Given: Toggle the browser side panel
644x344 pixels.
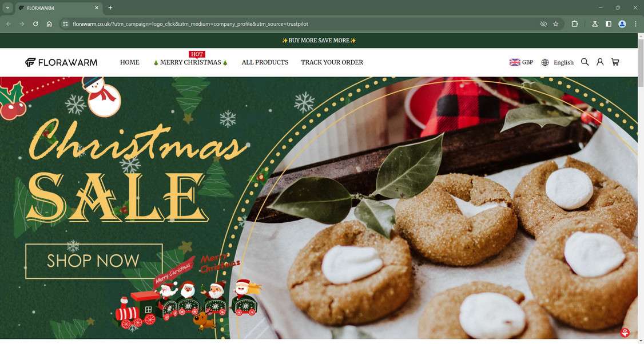Looking at the screenshot, I should (609, 24).
